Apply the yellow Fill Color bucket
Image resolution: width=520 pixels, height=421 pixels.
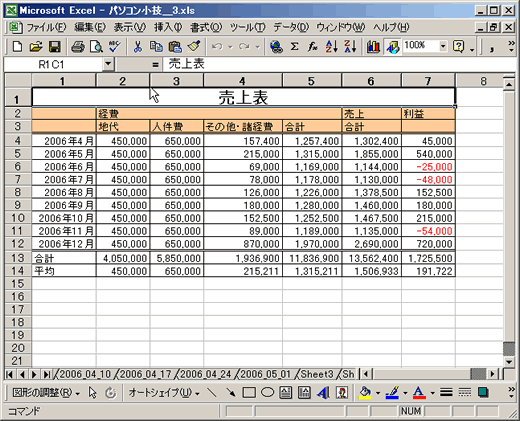point(365,393)
